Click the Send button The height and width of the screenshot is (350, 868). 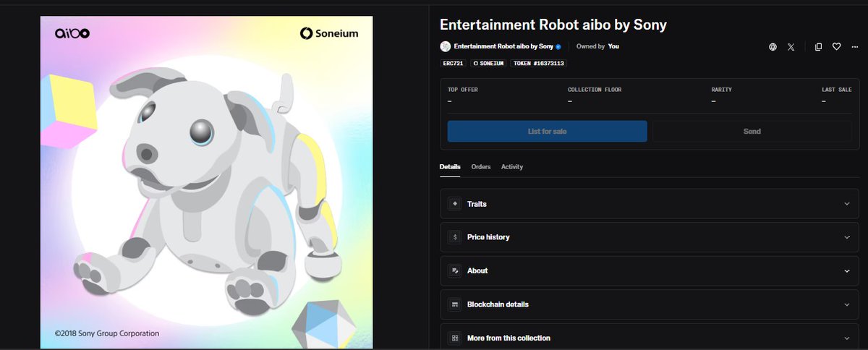click(752, 132)
